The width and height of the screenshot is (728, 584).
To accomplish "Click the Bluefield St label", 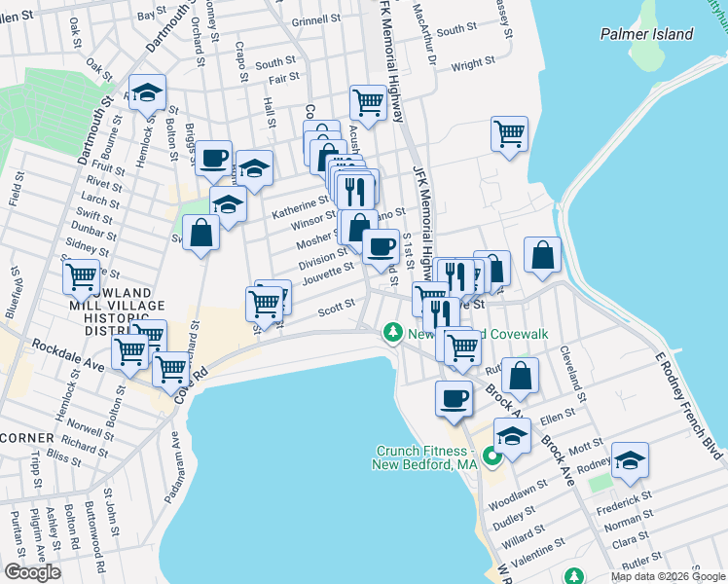I will click(x=15, y=292).
